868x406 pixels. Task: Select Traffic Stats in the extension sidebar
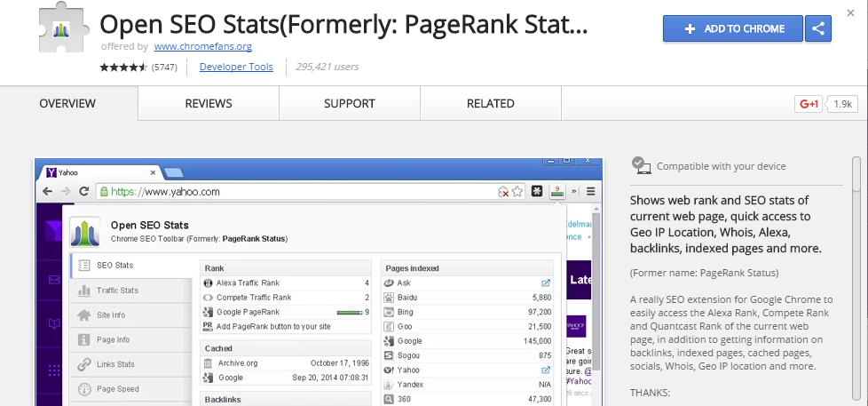coord(117,291)
